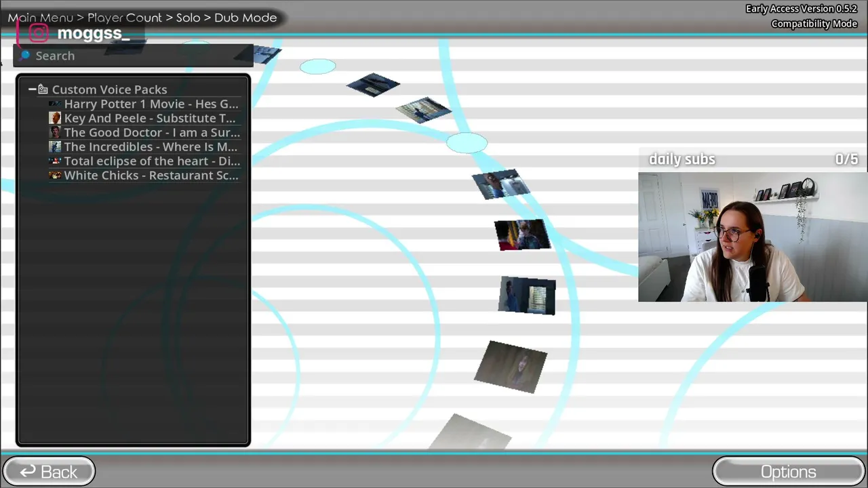Click the White Chicks pack icon
The image size is (868, 488).
[55, 175]
